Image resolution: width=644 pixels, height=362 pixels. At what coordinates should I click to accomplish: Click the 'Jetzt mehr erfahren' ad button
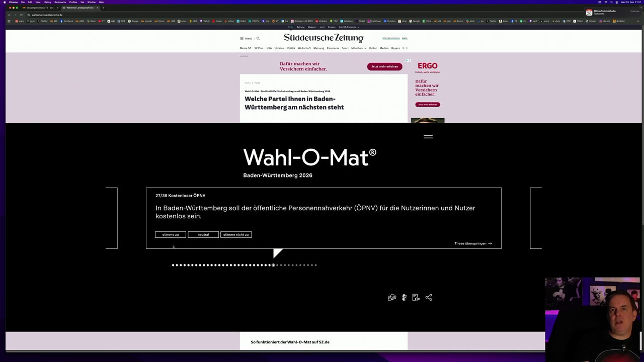point(384,66)
